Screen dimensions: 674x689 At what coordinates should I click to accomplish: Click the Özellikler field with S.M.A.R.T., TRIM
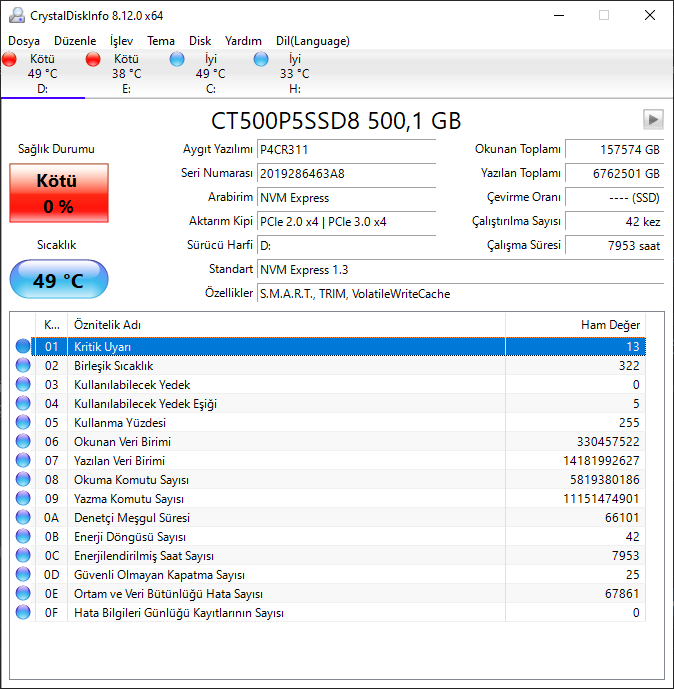pyautogui.click(x=460, y=294)
